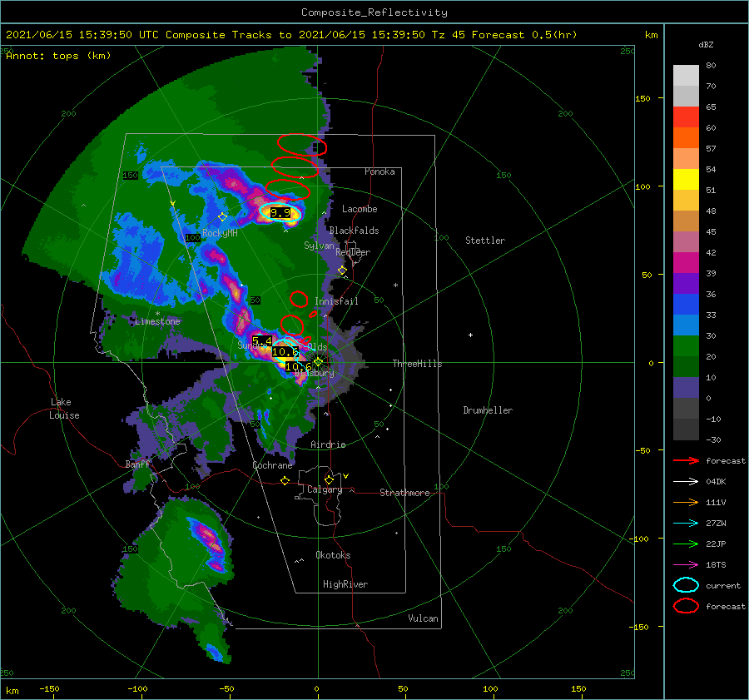
Task: Select the yellow swatch between 54 and 51 dBZ
Action: [x=686, y=180]
